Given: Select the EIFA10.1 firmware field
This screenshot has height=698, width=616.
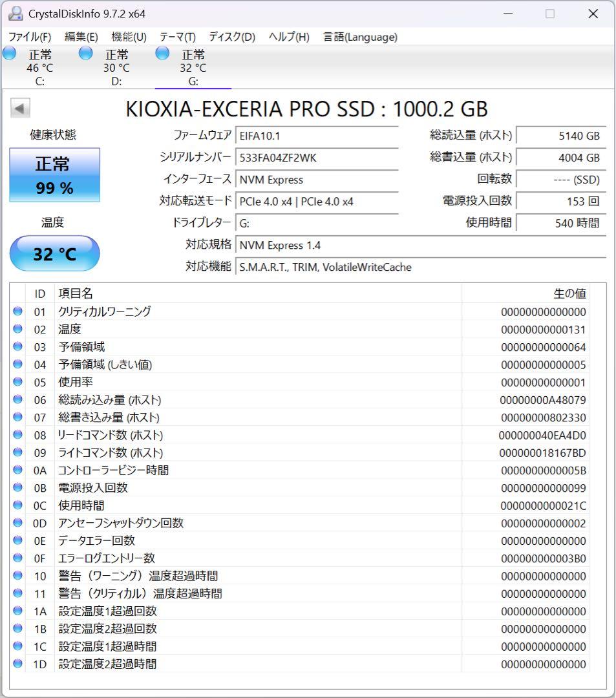Looking at the screenshot, I should click(317, 136).
